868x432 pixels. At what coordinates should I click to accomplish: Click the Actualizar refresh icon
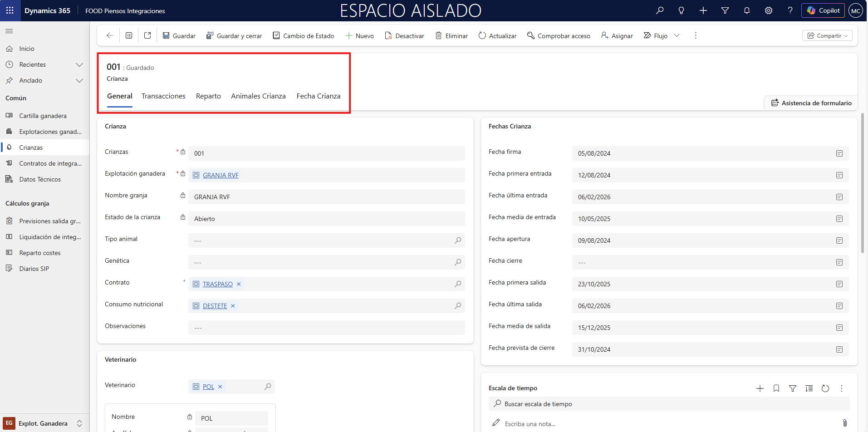tap(482, 36)
